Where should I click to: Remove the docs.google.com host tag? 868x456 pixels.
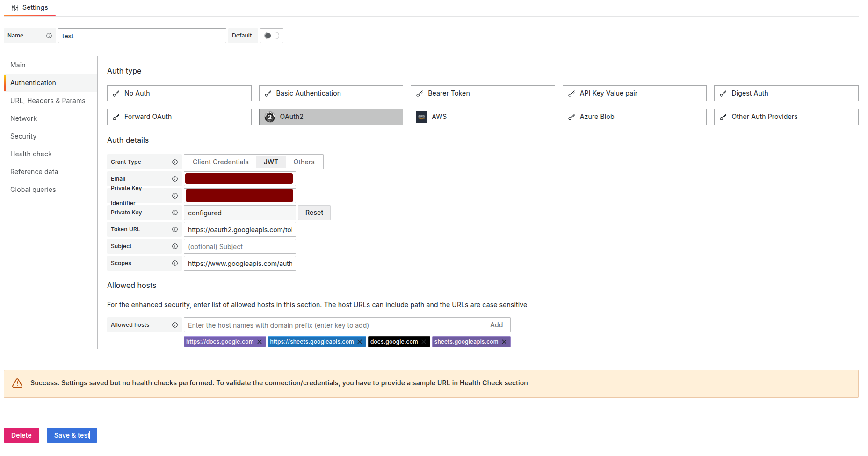[x=424, y=341]
